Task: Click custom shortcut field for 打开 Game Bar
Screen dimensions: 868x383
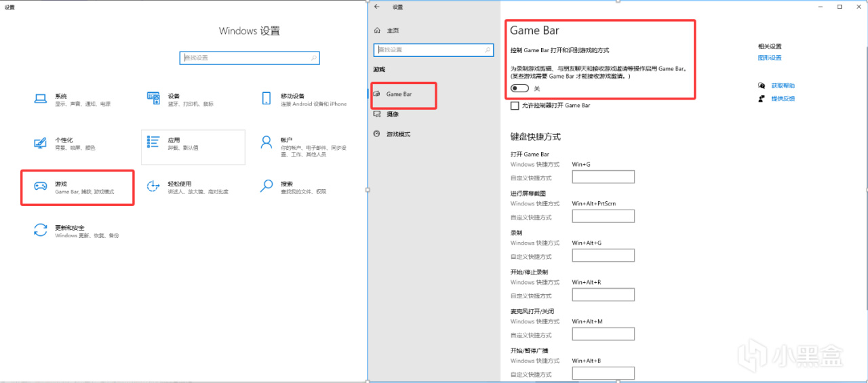Action: [x=603, y=177]
